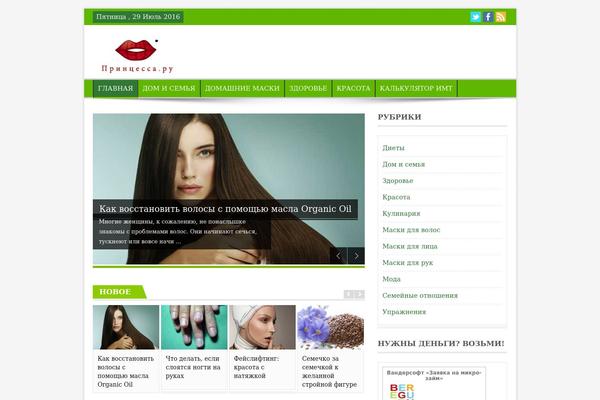Open slider headline about Organic Oil hair

225,209
